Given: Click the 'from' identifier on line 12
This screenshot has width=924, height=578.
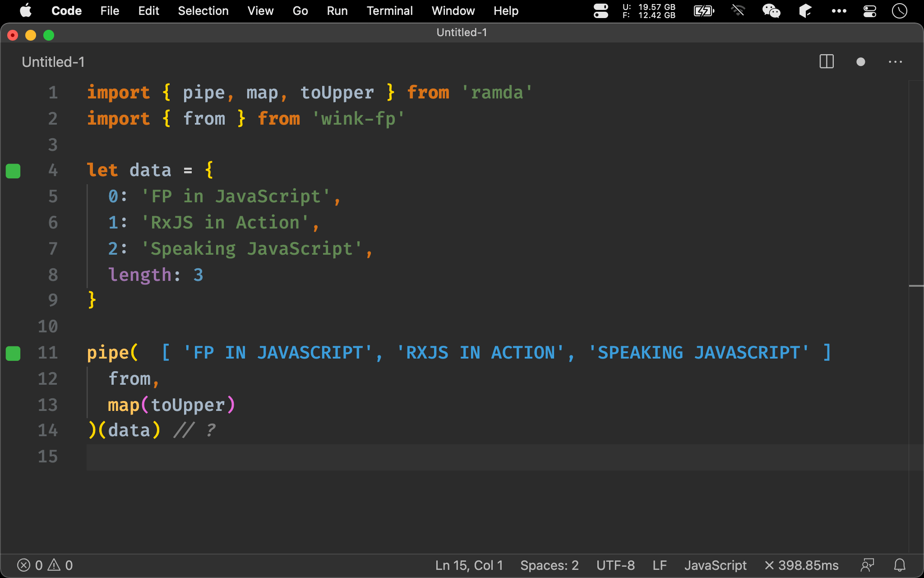Looking at the screenshot, I should 129,379.
